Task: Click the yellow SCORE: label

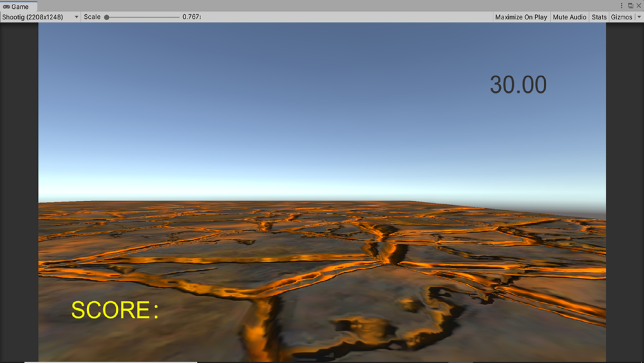Action: pos(115,310)
